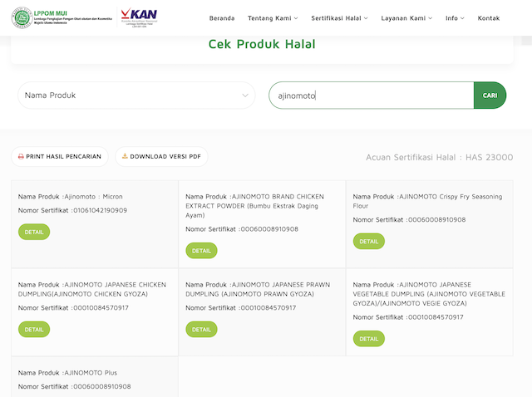Viewport: 532px width, 397px height.
Task: Open Detail for Chicken Extract Powder
Action: pyautogui.click(x=201, y=250)
